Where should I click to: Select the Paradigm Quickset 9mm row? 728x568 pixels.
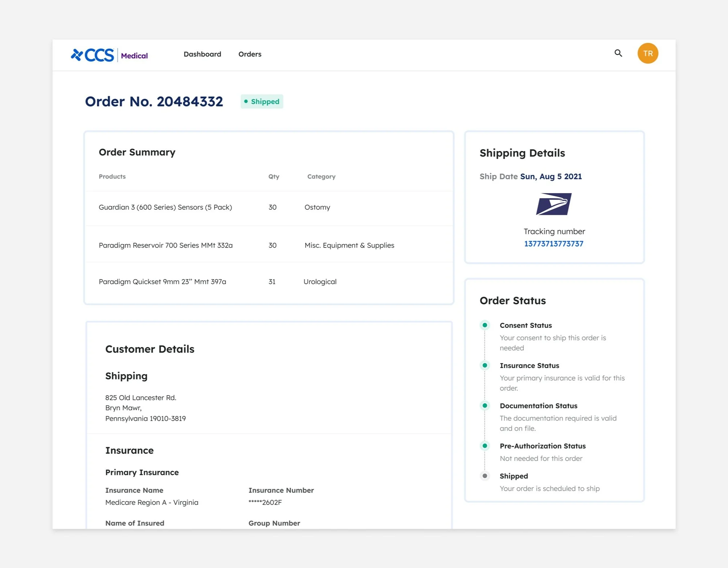pyautogui.click(x=162, y=282)
